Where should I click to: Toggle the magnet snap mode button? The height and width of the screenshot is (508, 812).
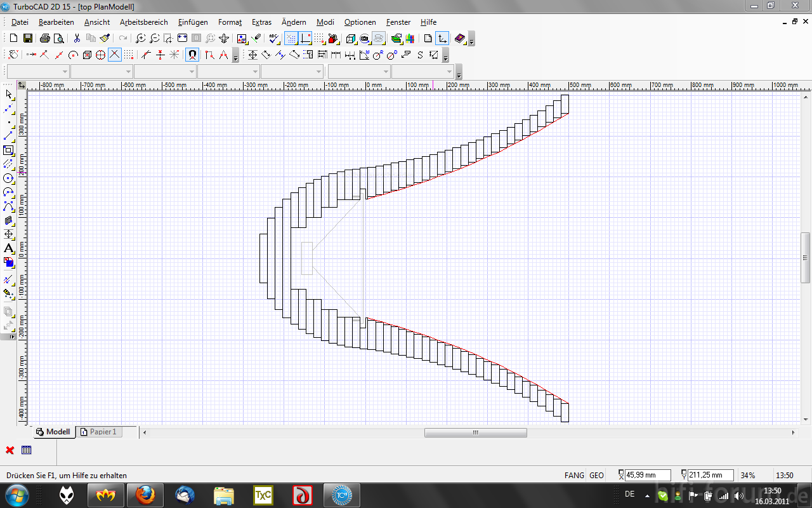click(192, 55)
